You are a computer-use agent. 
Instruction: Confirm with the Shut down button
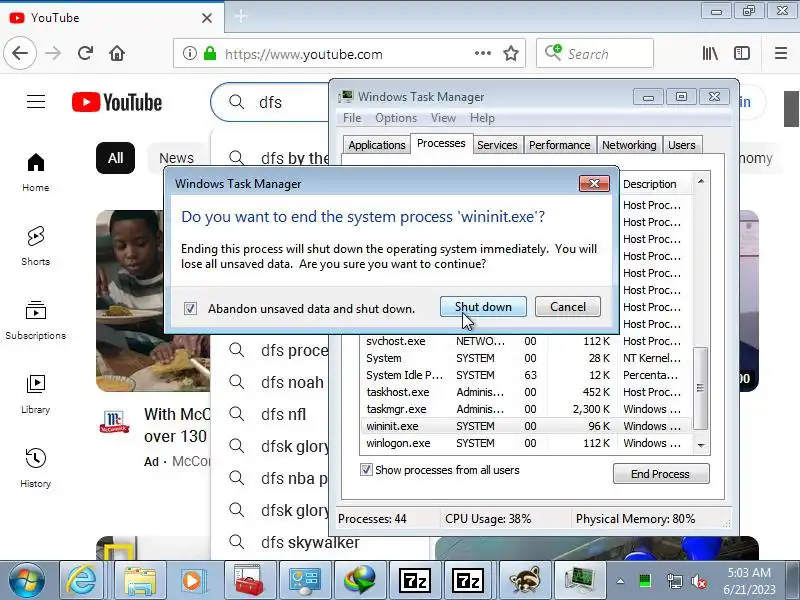[483, 307]
